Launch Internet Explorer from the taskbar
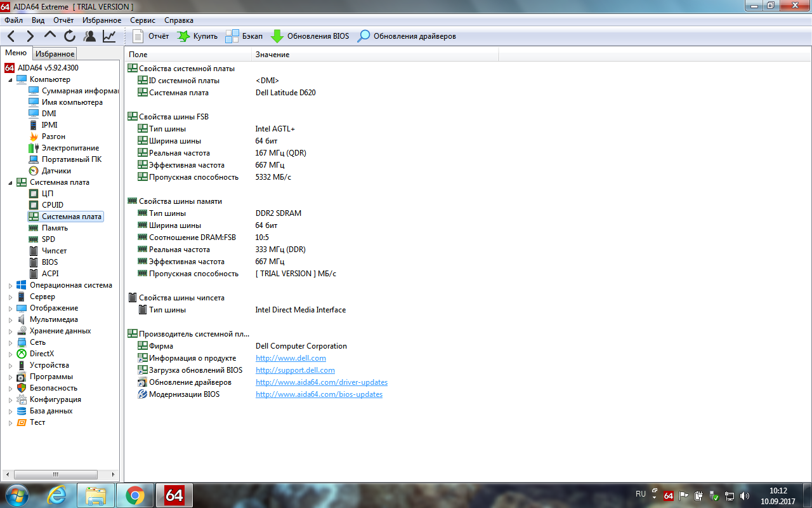 point(56,495)
